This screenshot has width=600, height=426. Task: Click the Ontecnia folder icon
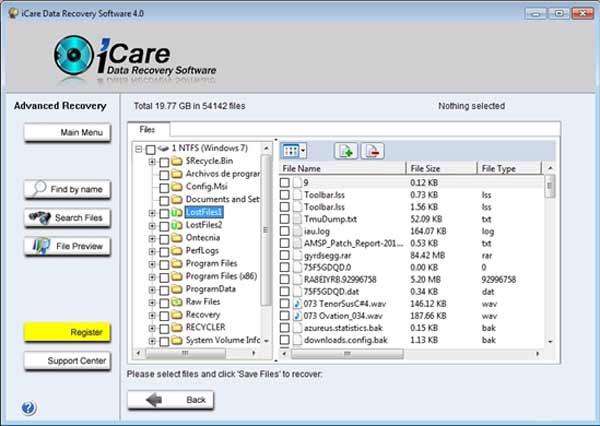176,238
